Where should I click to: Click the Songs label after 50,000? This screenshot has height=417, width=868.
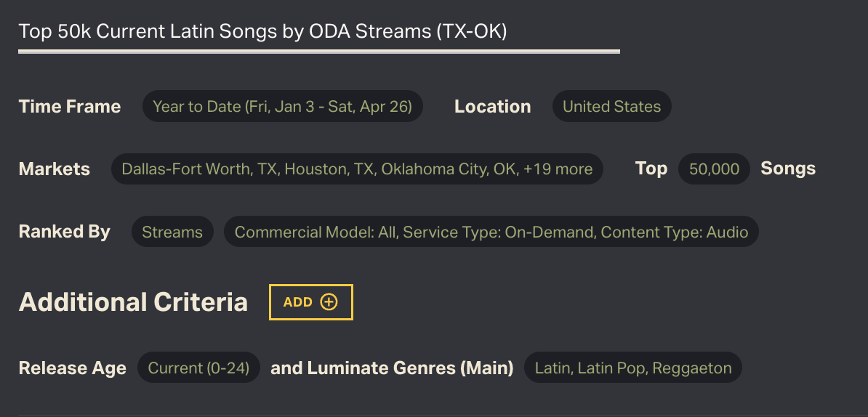pos(788,169)
